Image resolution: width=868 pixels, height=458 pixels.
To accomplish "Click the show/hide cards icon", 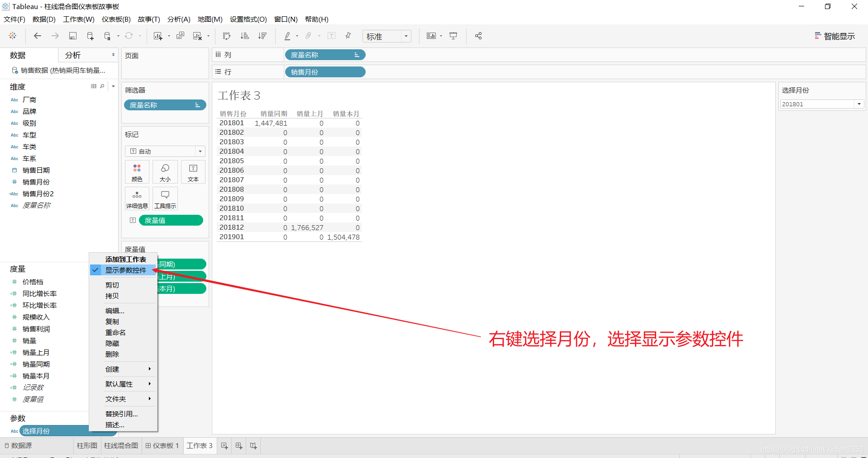I will click(431, 36).
